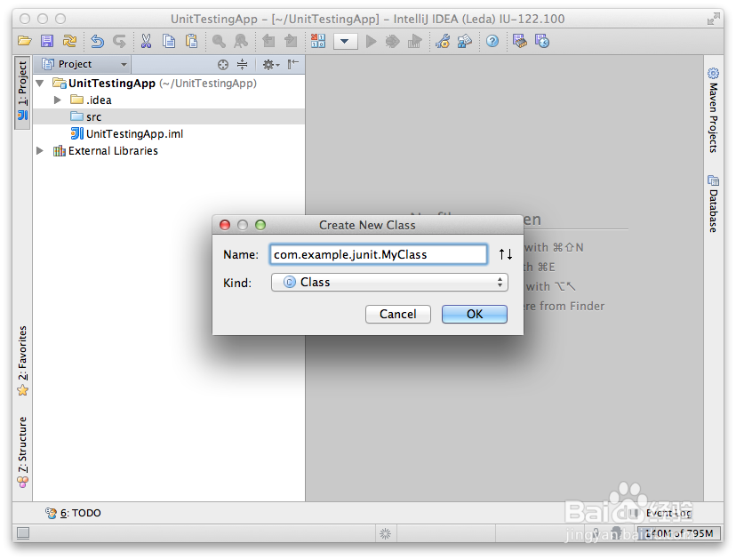This screenshot has height=560, width=736.
Task: Confirm class creation with OK
Action: tap(474, 314)
